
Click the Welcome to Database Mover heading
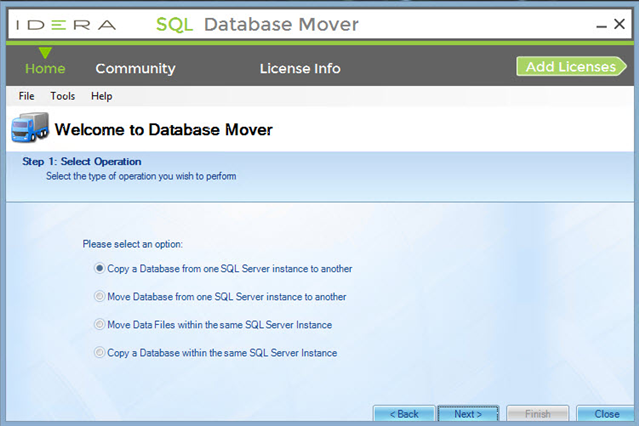click(x=163, y=130)
